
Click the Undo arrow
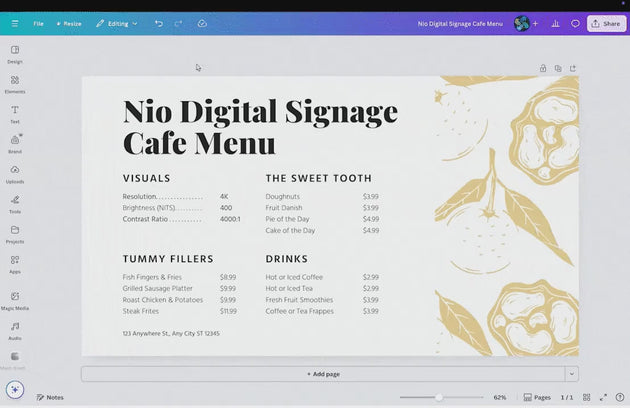click(x=158, y=23)
